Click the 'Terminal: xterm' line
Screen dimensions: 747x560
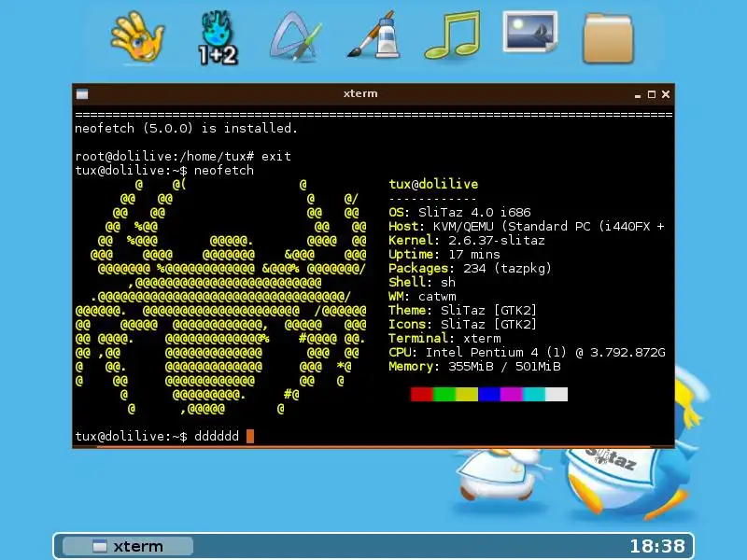coord(445,339)
